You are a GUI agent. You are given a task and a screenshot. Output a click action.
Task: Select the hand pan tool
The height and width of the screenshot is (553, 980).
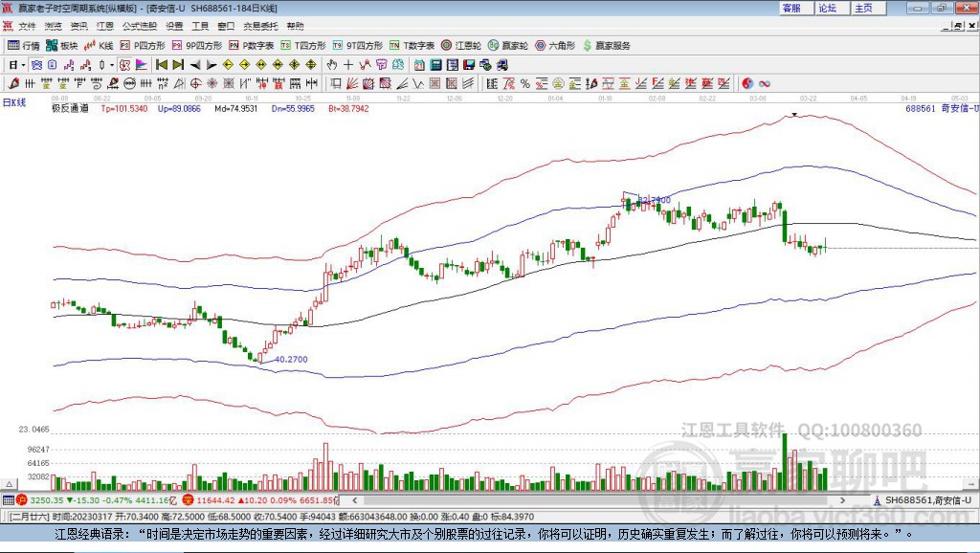coord(332,65)
